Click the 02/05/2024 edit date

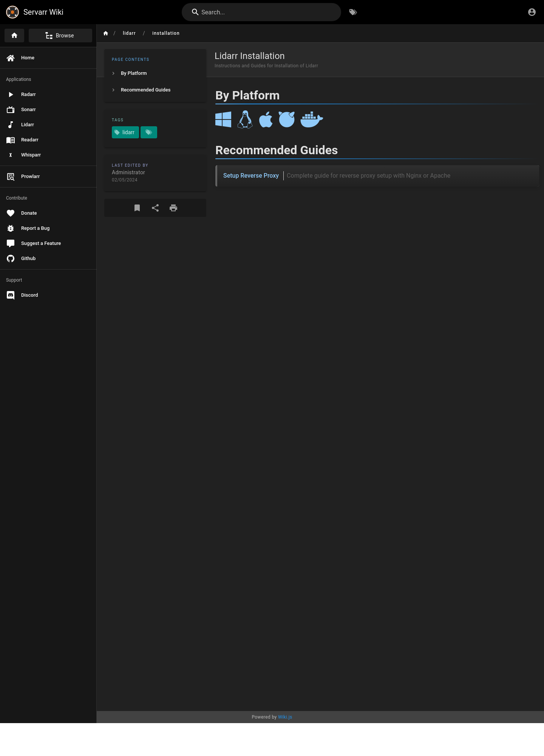pyautogui.click(x=125, y=180)
